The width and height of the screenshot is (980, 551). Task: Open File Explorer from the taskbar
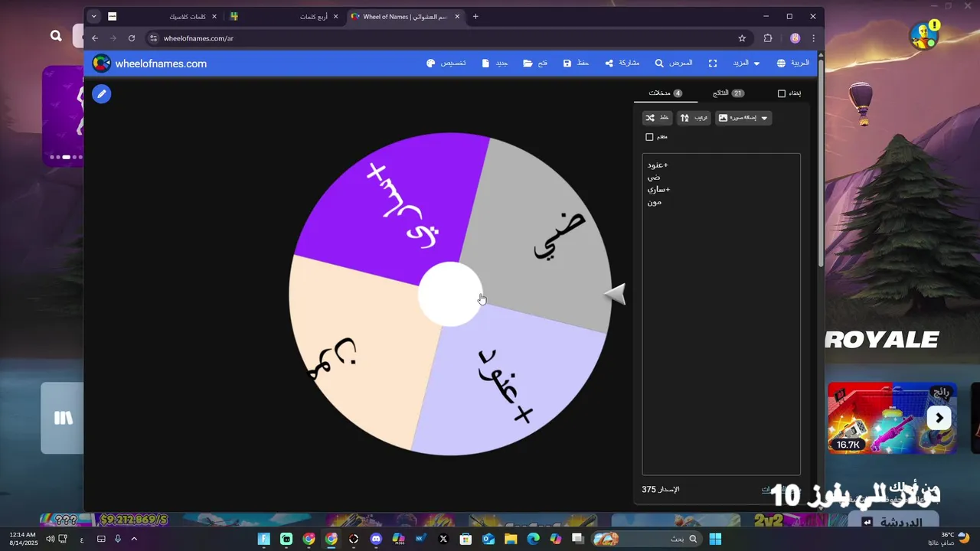tap(511, 539)
